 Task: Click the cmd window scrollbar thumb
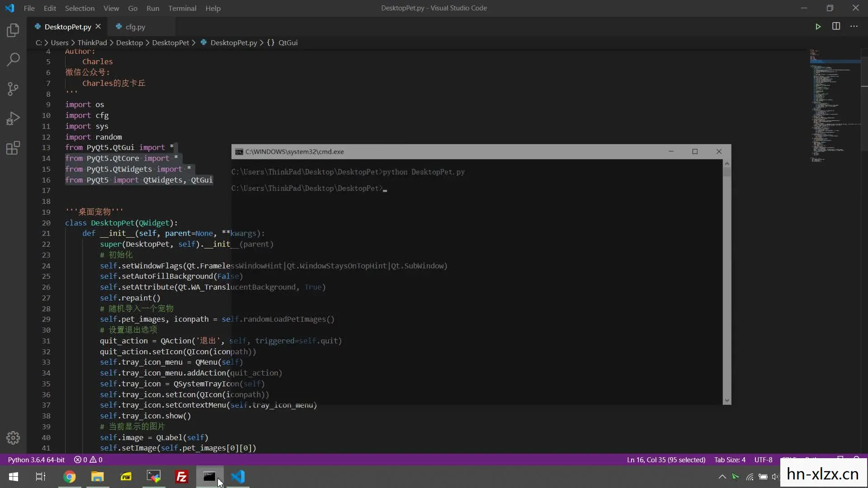coord(726,172)
